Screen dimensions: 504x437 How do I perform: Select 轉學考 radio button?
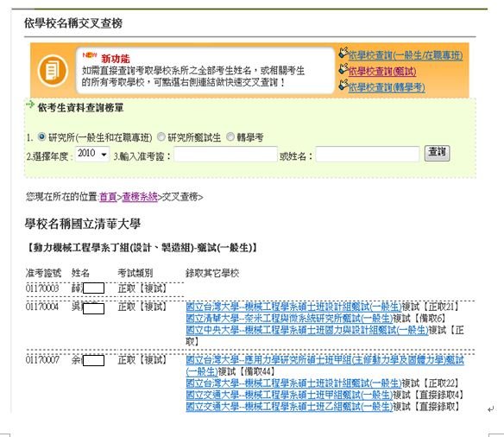pos(230,136)
